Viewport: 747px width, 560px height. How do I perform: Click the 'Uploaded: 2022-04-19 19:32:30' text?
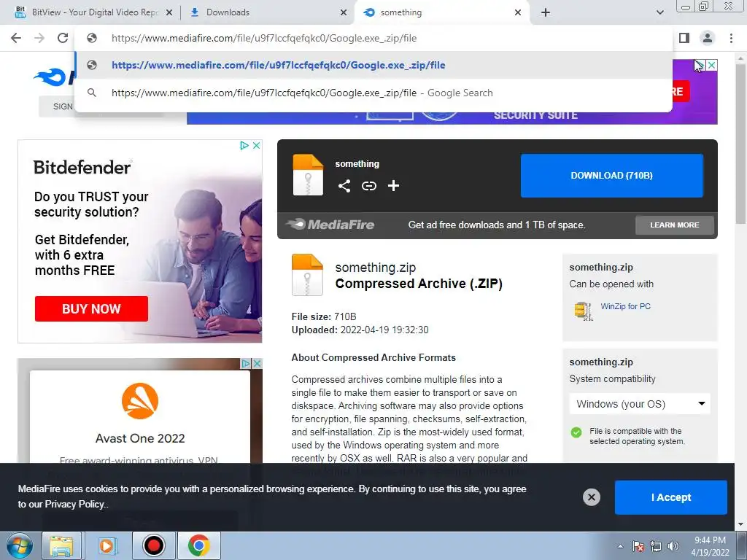(360, 330)
